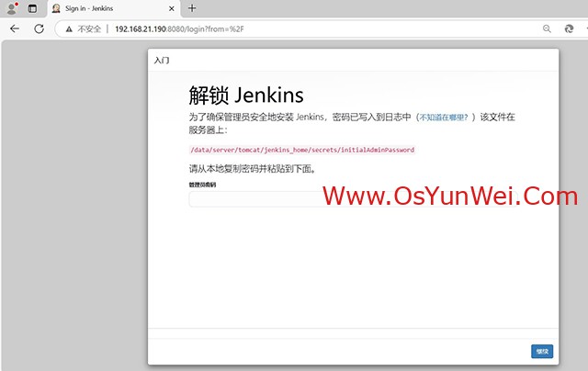Screen dimensions: 588x371
Task: Click the blue 继续 continue button
Action: [542, 351]
